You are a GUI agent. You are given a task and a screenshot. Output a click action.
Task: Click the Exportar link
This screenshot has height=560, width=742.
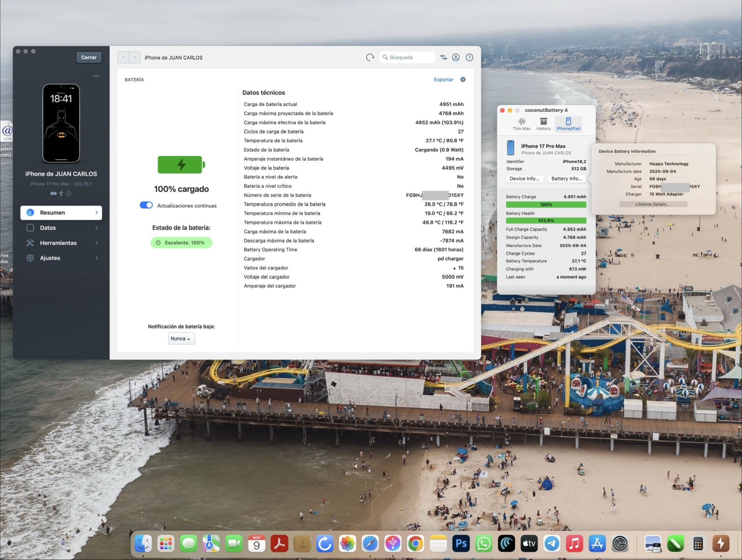pos(443,79)
